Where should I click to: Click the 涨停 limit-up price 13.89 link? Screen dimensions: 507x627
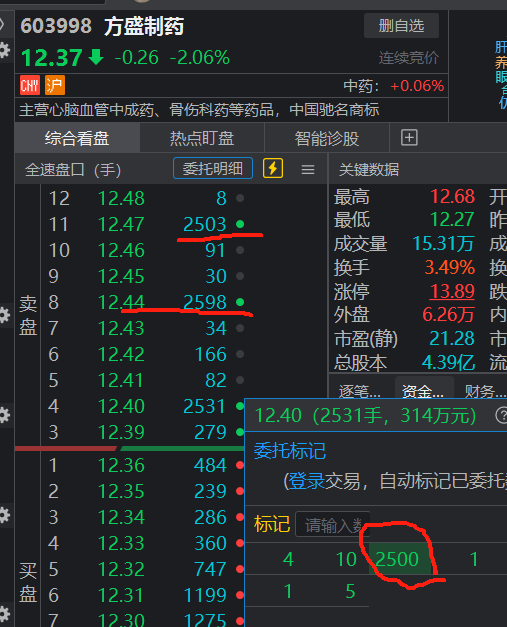452,291
